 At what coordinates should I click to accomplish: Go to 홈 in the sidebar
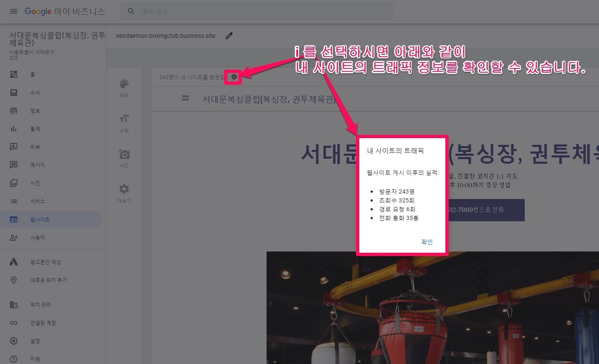[x=32, y=74]
